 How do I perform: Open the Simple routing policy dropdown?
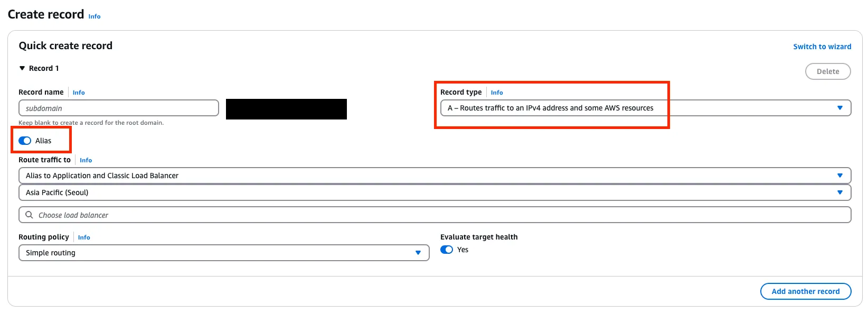pyautogui.click(x=224, y=253)
